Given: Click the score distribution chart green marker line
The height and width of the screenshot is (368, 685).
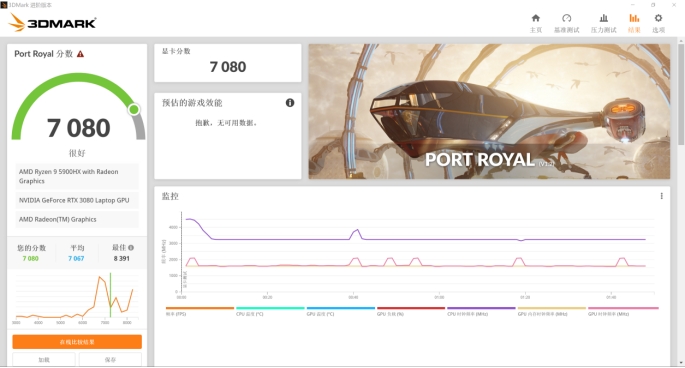Looking at the screenshot, I should [111, 295].
